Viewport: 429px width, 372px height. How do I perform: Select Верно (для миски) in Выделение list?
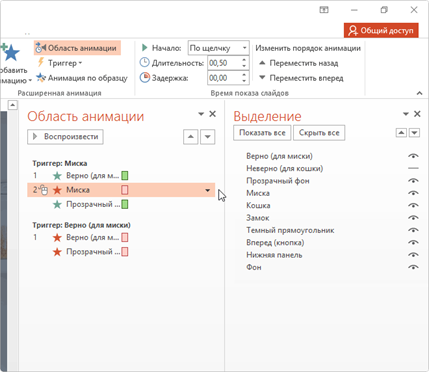[279, 156]
